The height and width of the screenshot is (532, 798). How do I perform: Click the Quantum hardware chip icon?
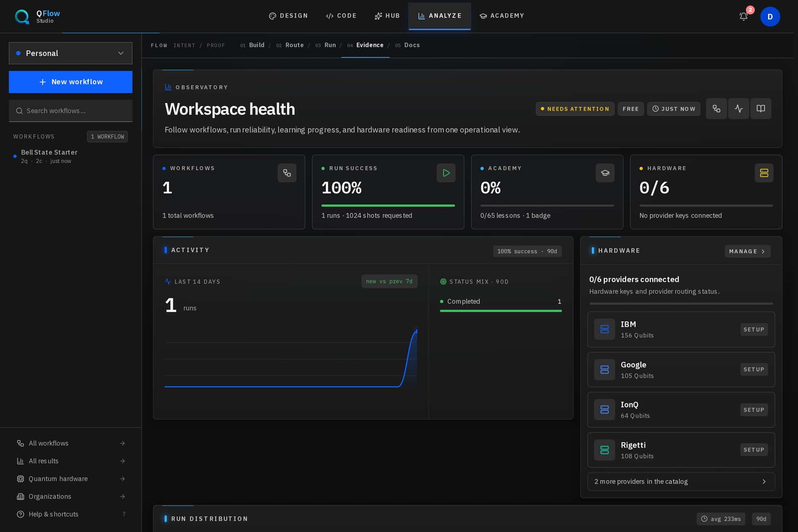(20, 479)
